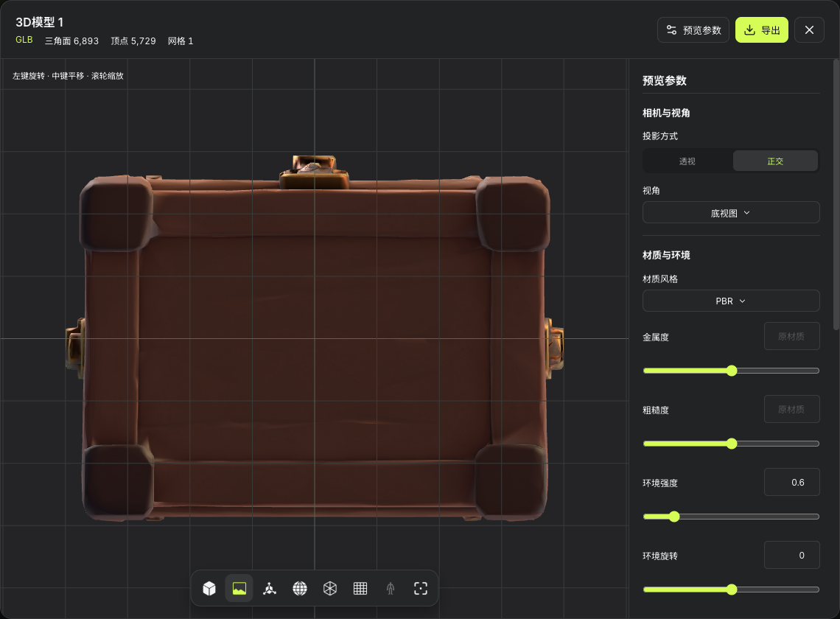The height and width of the screenshot is (619, 840).
Task: Adjust the 金属度 slider handle
Action: [x=732, y=371]
